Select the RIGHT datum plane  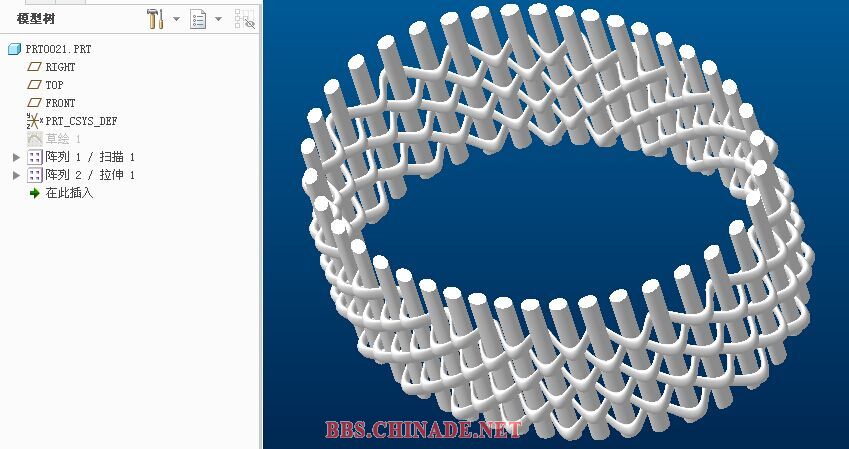60,67
